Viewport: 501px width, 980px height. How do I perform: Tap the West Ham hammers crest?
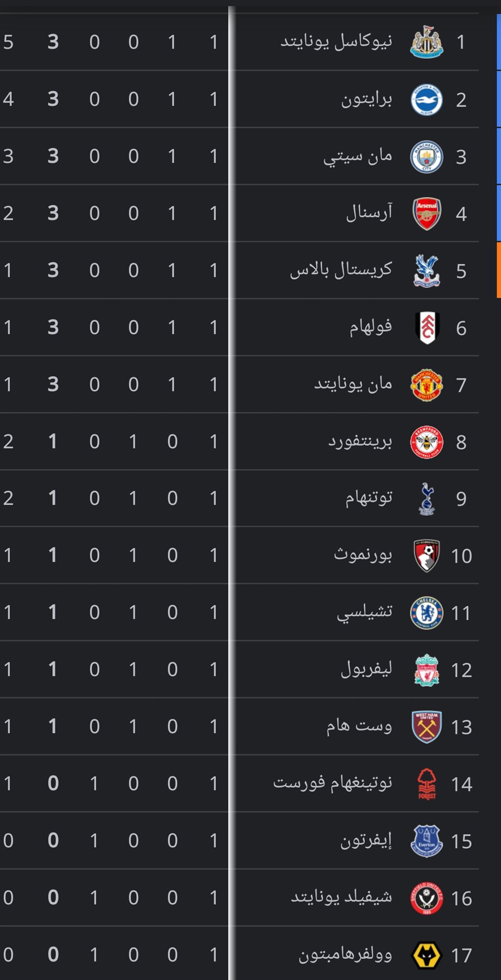(x=426, y=727)
